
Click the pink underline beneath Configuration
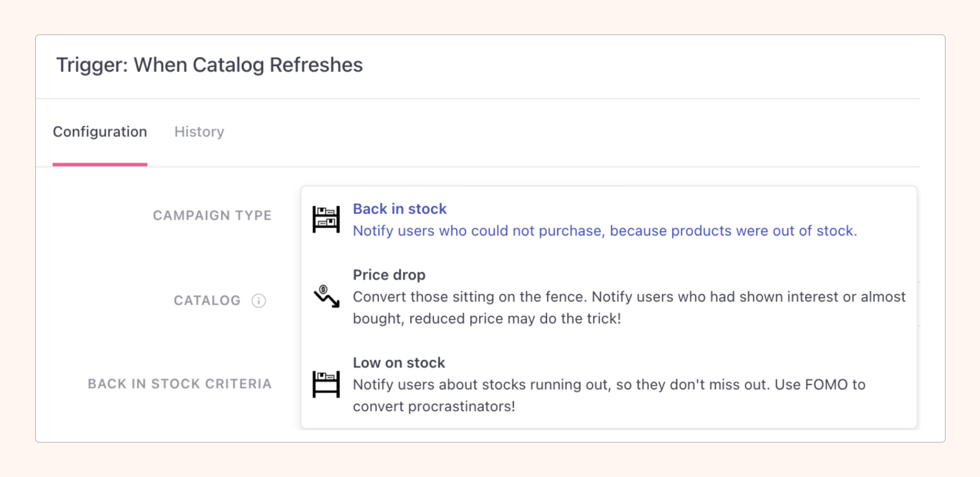pyautogui.click(x=100, y=164)
